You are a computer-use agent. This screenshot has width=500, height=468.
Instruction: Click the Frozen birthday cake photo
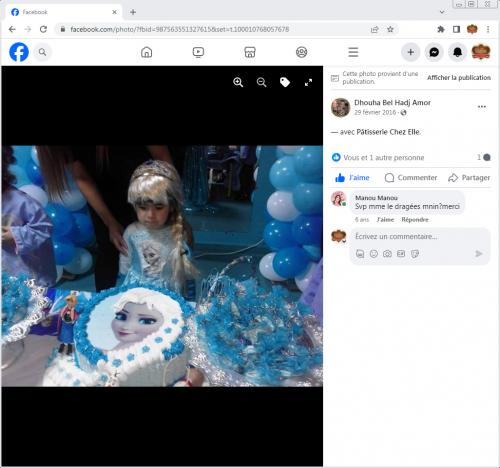162,266
